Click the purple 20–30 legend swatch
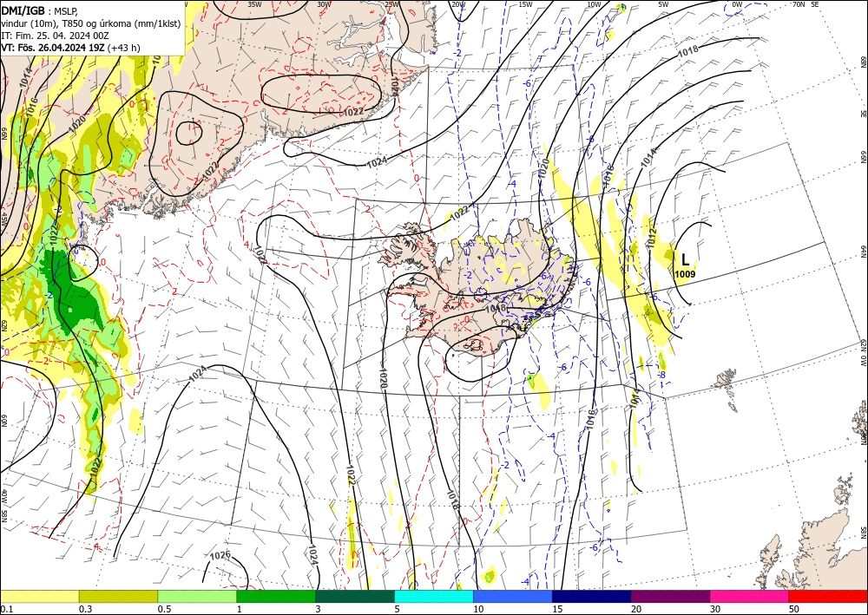The height and width of the screenshot is (615, 868). click(670, 596)
